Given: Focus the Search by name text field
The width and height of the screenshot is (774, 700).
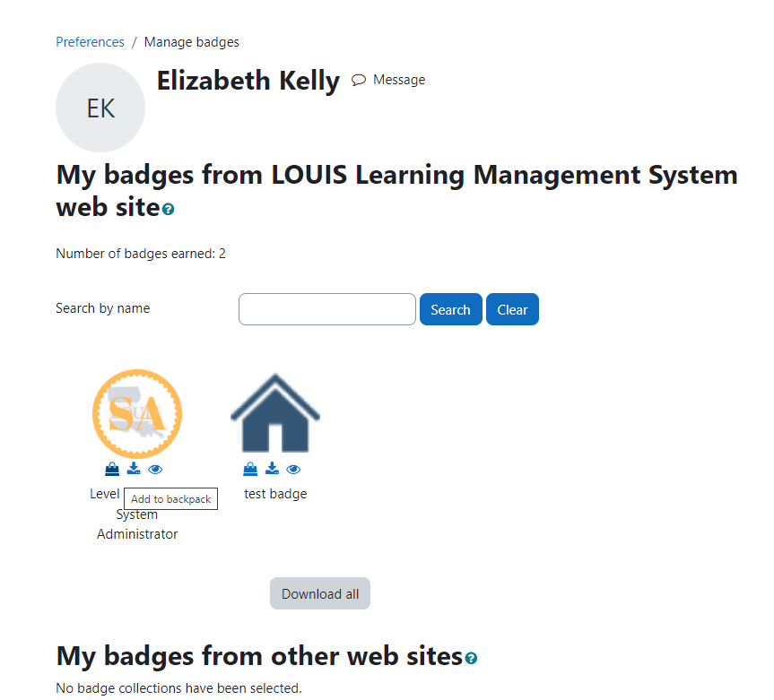Looking at the screenshot, I should pos(327,309).
